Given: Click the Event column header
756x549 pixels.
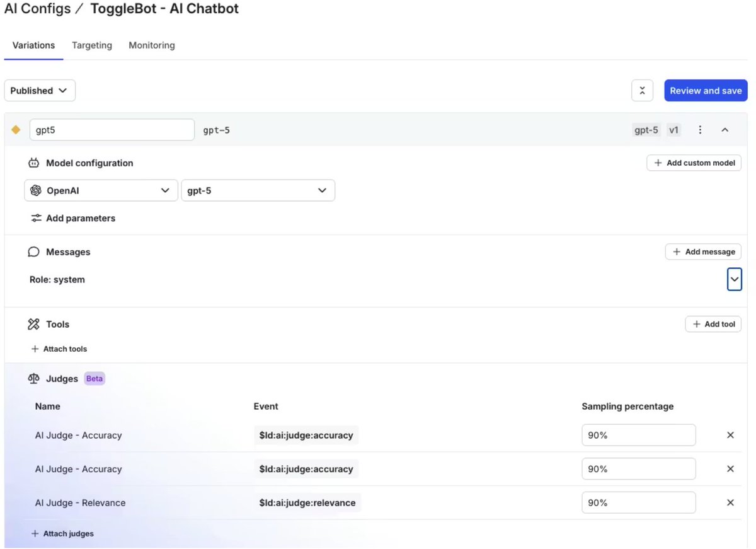Looking at the screenshot, I should [x=266, y=407].
